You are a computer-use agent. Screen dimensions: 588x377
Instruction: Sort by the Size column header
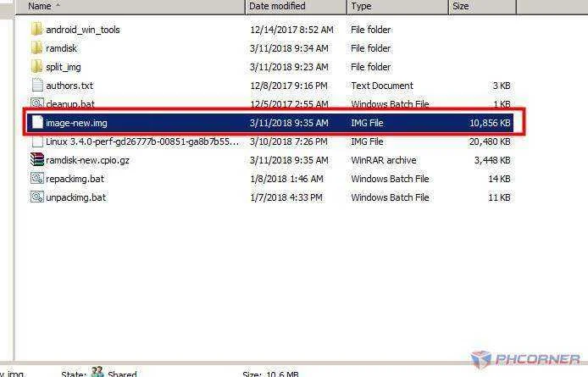pyautogui.click(x=482, y=7)
